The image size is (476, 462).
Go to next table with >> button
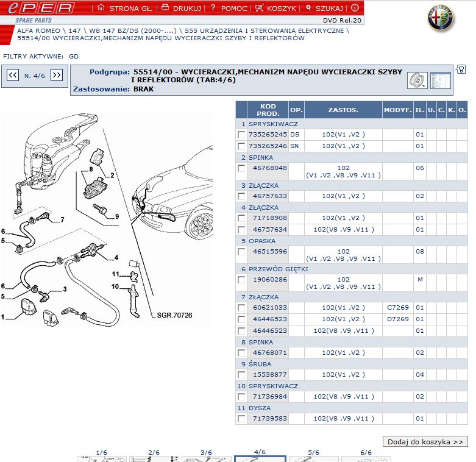pyautogui.click(x=57, y=75)
